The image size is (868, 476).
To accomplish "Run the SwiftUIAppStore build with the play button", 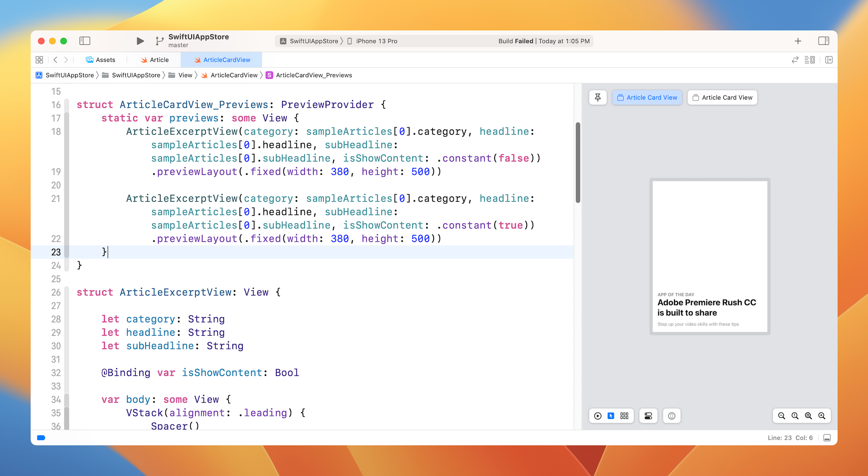I will coord(140,41).
